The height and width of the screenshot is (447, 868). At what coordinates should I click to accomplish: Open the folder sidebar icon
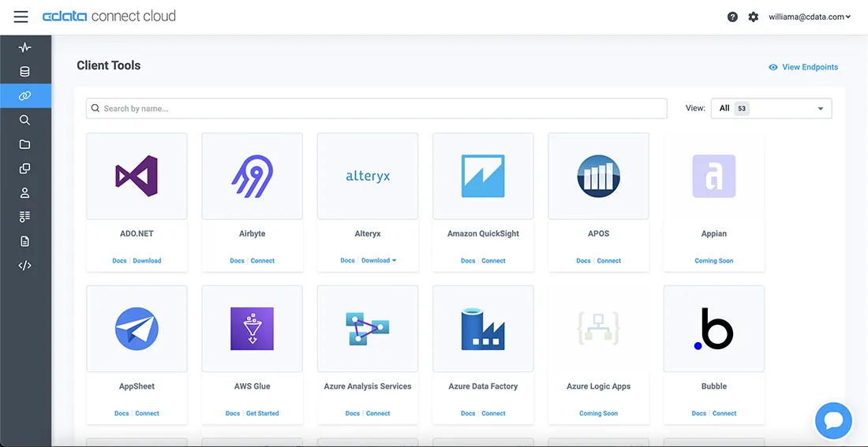[x=25, y=144]
